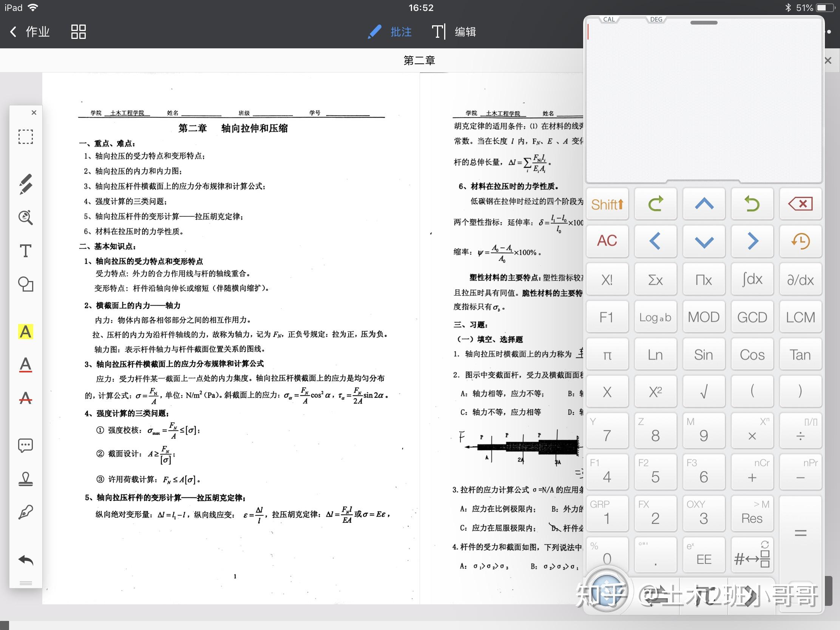Tap the square root key
This screenshot has height=630, width=840.
coord(704,392)
